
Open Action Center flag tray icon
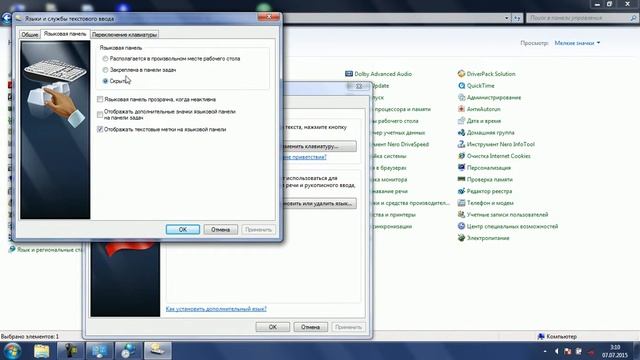pyautogui.click(x=568, y=351)
